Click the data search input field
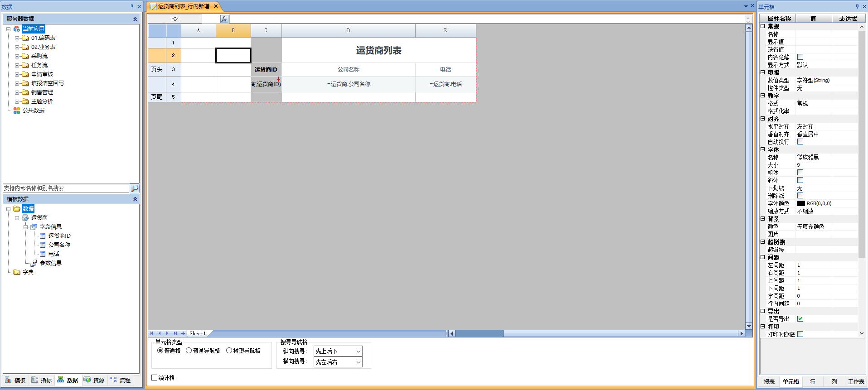The width and height of the screenshot is (868, 390). pyautogui.click(x=66, y=188)
